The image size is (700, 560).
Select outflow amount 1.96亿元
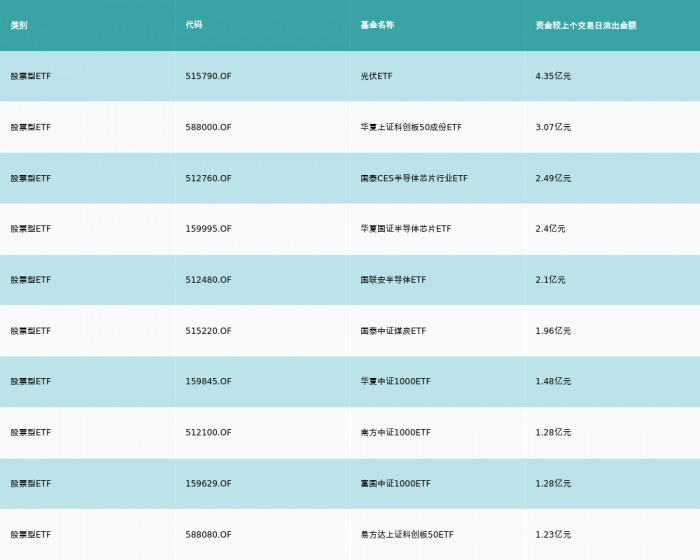coord(553,331)
